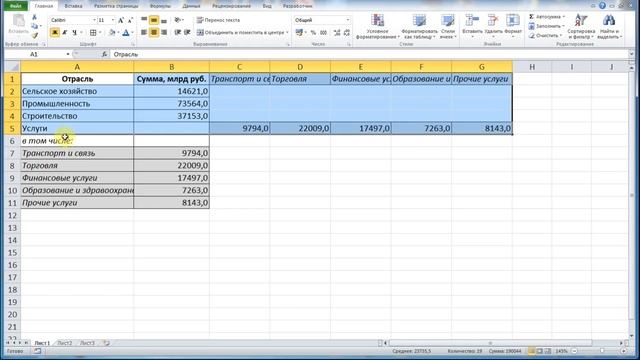This screenshot has height=360, width=640.
Task: Open the Name Box dropdown arrow
Action: coord(68,54)
